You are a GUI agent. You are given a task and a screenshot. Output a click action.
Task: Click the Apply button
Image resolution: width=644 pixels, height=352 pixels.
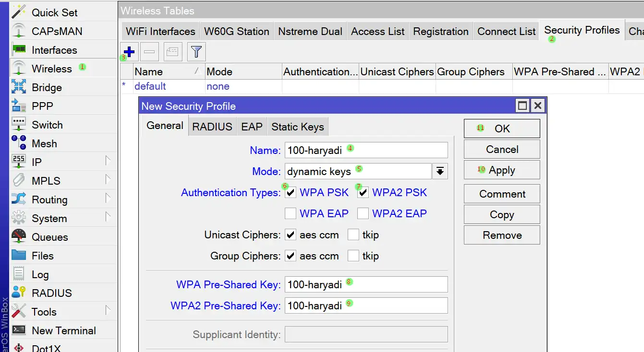502,170
